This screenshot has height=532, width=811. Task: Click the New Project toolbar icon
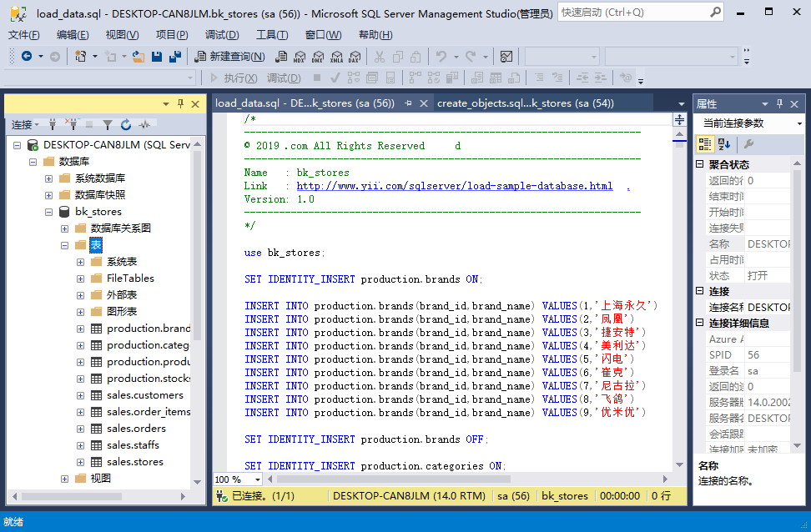click(x=81, y=56)
